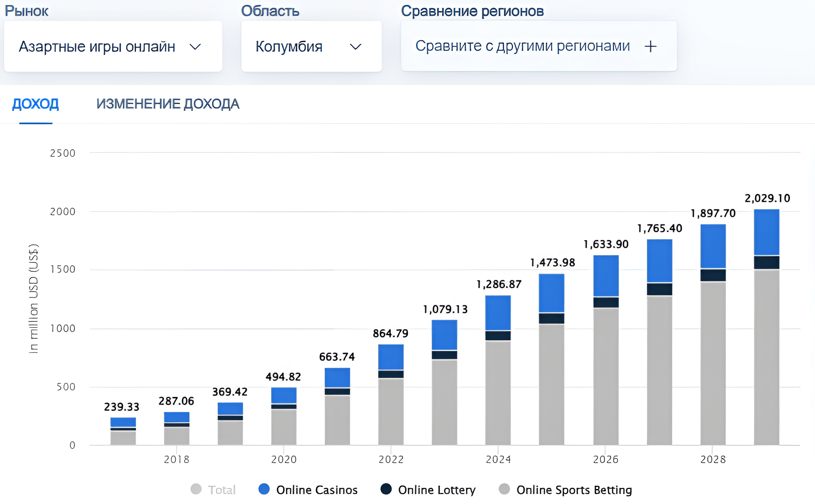Click gray Online Sports Betting legend dot

504,489
